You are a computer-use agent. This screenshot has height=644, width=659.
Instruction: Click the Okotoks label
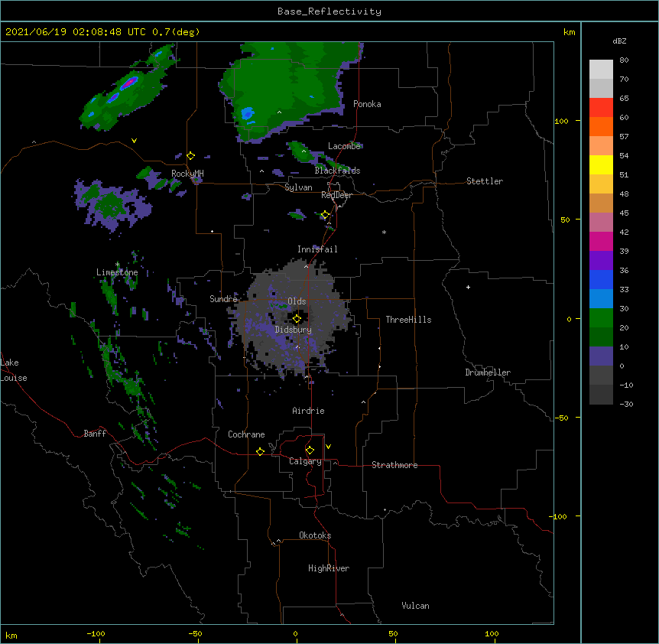315,535
